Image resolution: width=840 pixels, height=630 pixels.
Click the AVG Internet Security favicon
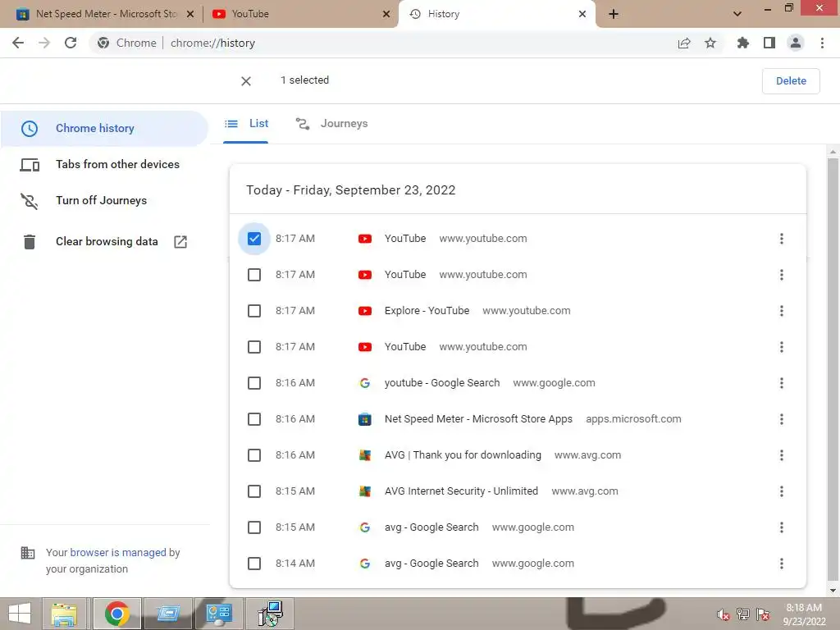(x=365, y=491)
